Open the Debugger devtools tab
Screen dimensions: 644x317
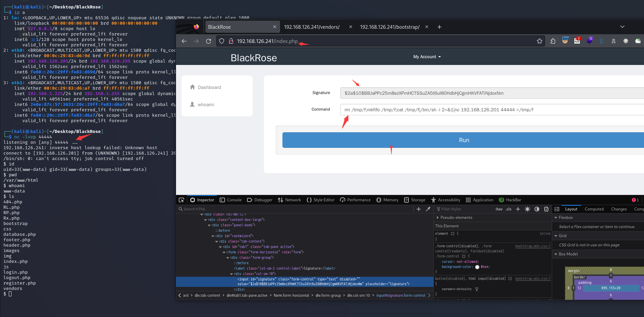tap(259, 200)
